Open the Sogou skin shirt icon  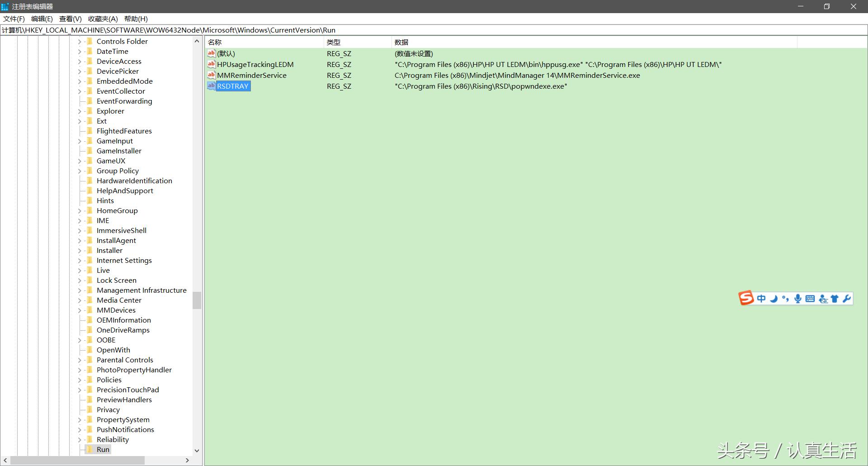[x=835, y=299]
